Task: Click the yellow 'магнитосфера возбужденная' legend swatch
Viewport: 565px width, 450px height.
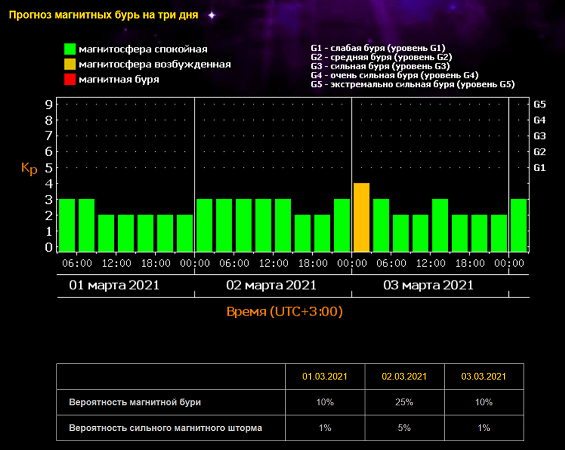Action: [70, 64]
